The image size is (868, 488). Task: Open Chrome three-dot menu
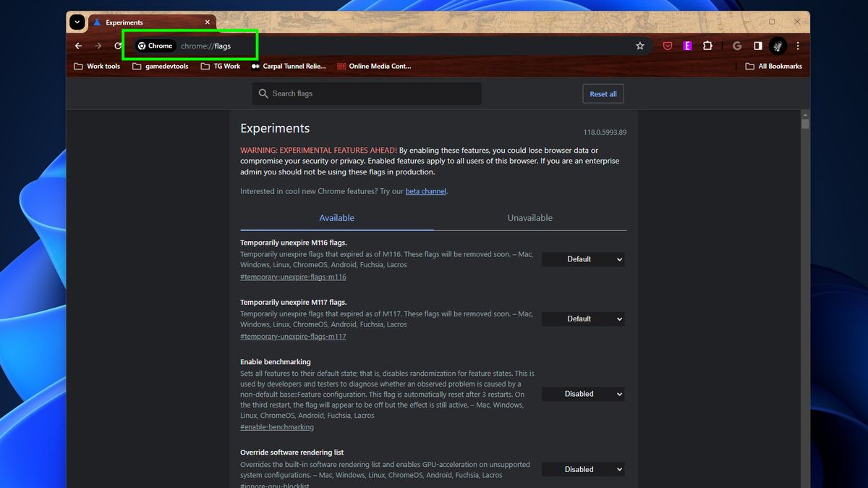[798, 46]
